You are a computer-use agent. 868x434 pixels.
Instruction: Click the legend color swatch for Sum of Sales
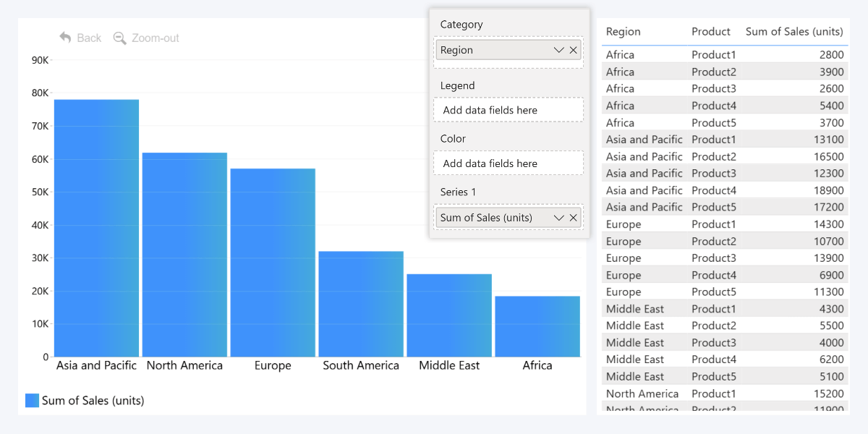tap(32, 401)
